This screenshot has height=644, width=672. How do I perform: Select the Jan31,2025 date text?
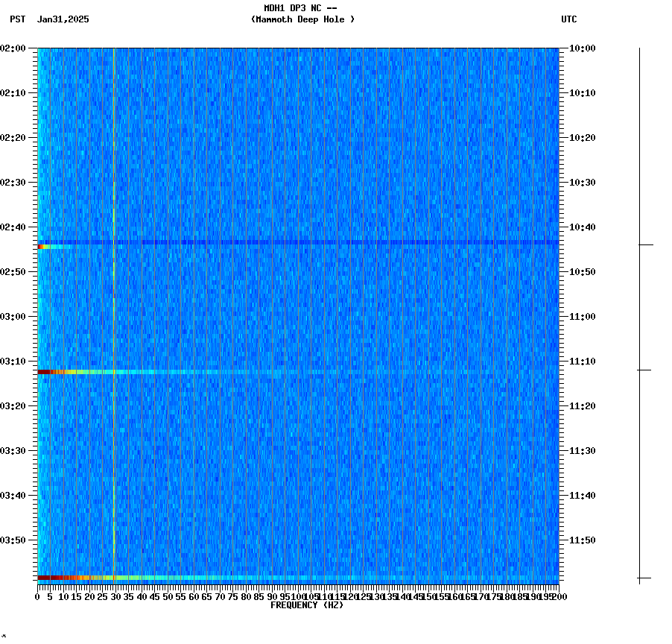tap(63, 20)
